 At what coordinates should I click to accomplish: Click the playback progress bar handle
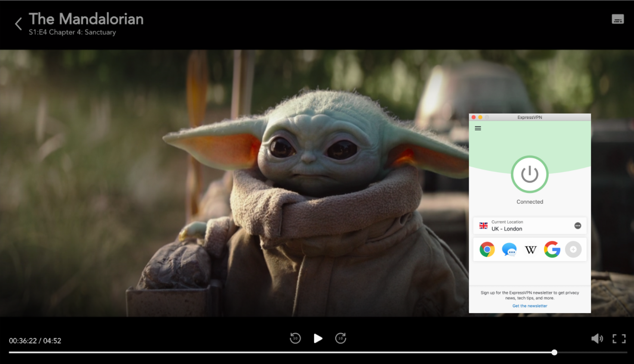(x=554, y=352)
